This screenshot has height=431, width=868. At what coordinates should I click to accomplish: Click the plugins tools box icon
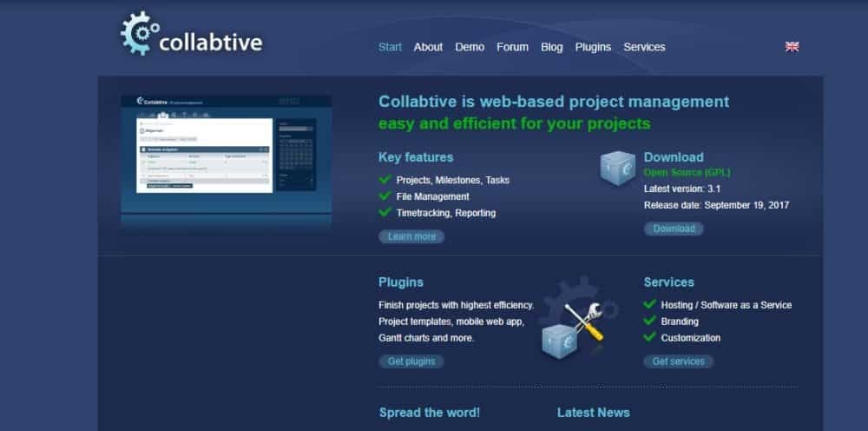[571, 325]
